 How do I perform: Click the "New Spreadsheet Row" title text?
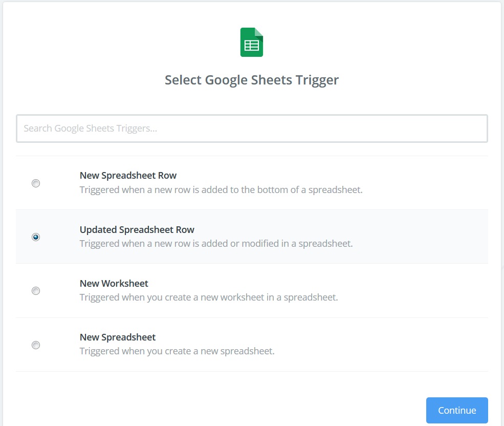click(128, 176)
